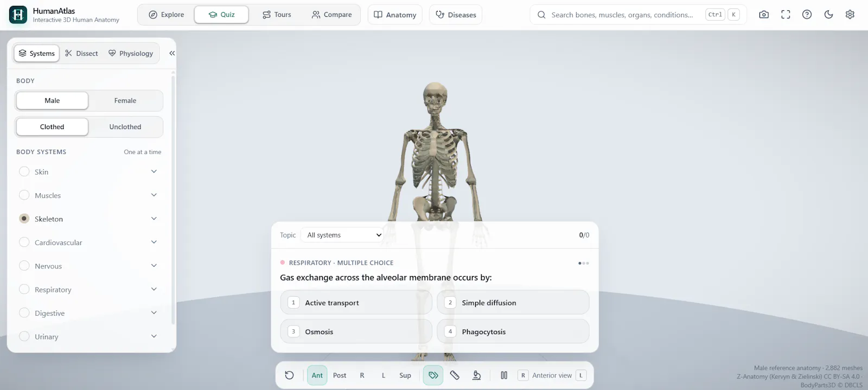This screenshot has height=390, width=868.
Task: Click the number 4 badge beside Phagocytosis
Action: coord(450,331)
